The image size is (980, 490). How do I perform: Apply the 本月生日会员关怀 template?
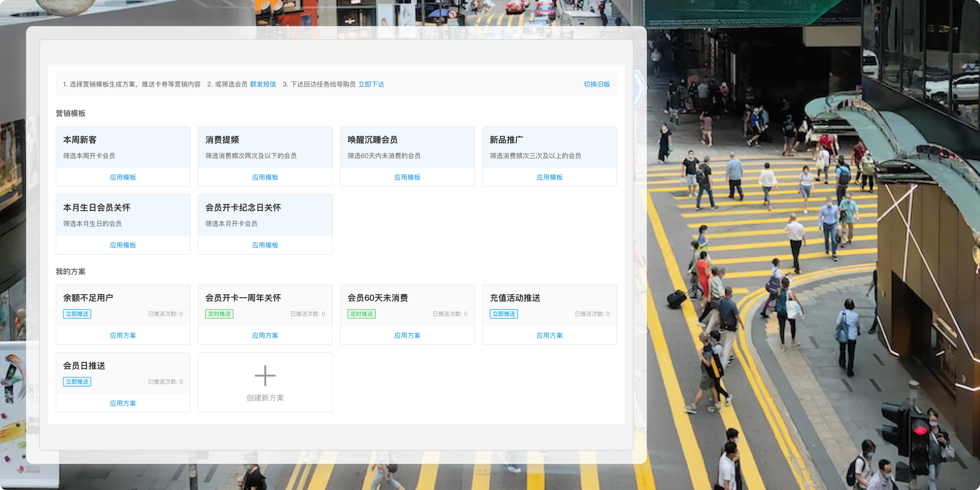tap(123, 245)
